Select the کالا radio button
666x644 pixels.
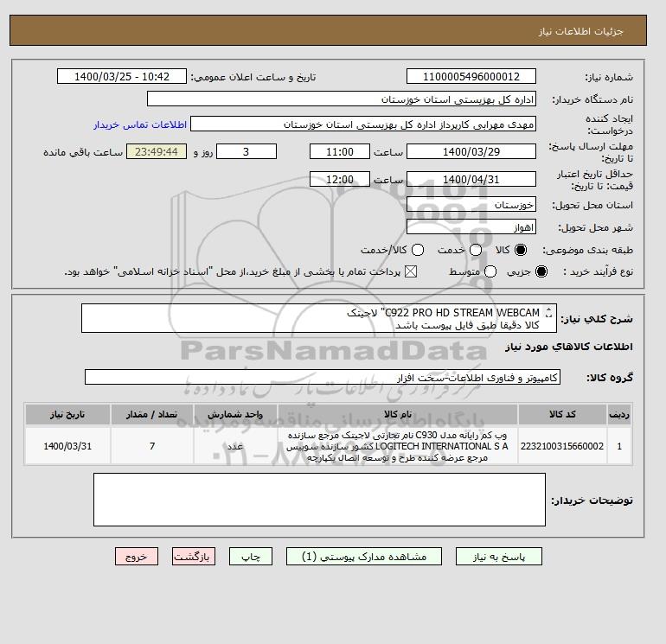tap(521, 250)
